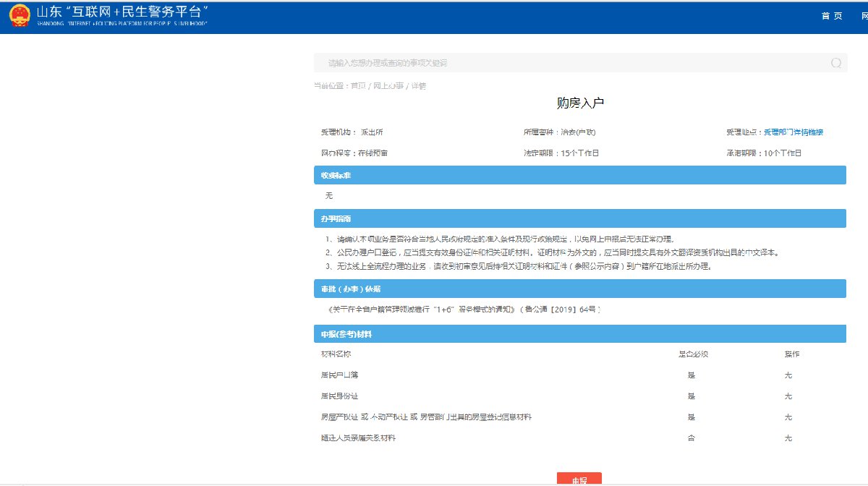Open the 受理部门详情链接 link

793,132
